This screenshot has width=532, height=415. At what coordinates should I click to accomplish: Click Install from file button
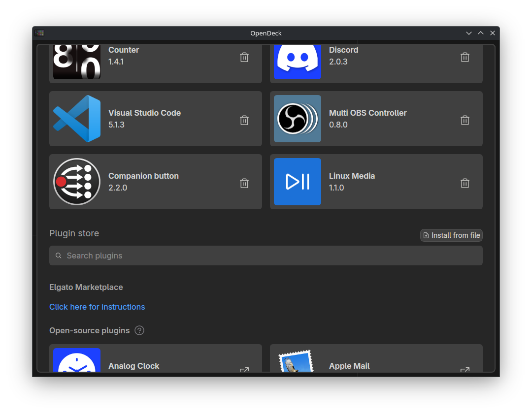pos(451,235)
